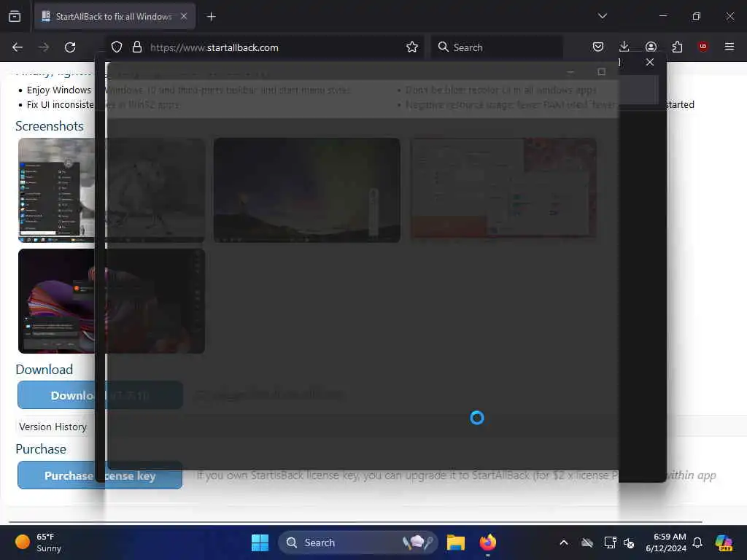
Task: Click the Enjoy Windows bullet text
Action: tap(59, 90)
